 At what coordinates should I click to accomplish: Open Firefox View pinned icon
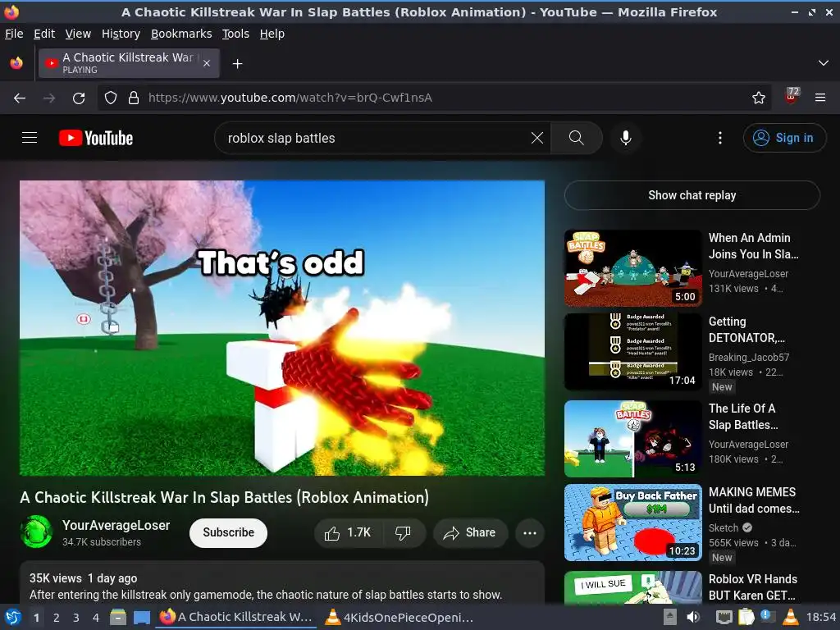pos(16,63)
